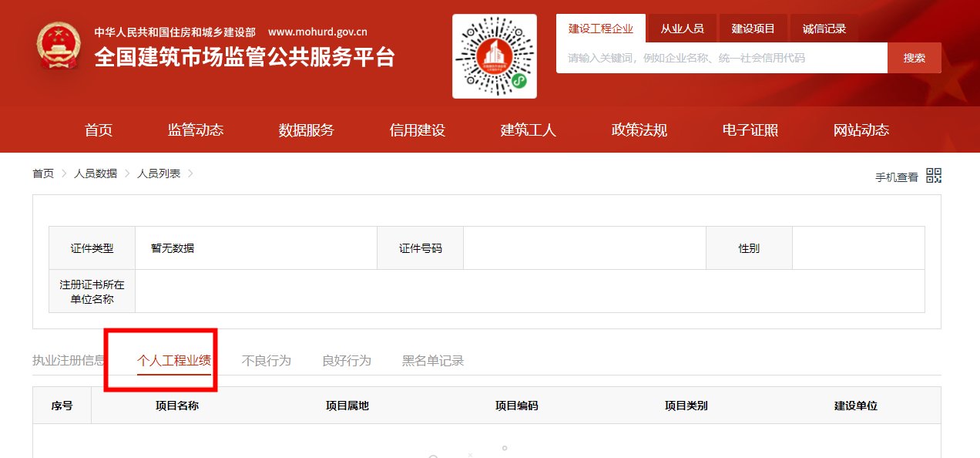Open the 数据服务 navigation menu
The image size is (980, 458).
[305, 130]
